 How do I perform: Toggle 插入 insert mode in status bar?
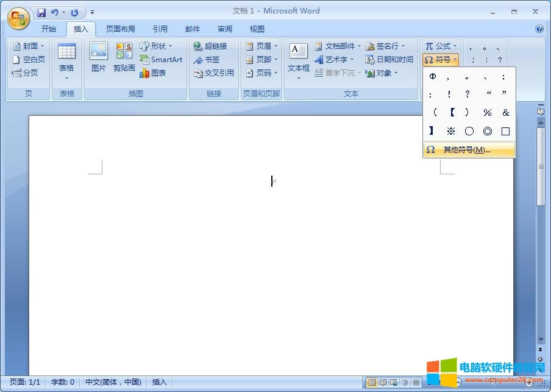tap(159, 382)
